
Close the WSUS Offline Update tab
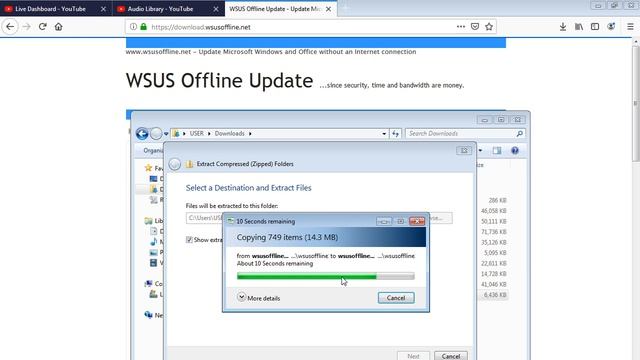(x=329, y=9)
